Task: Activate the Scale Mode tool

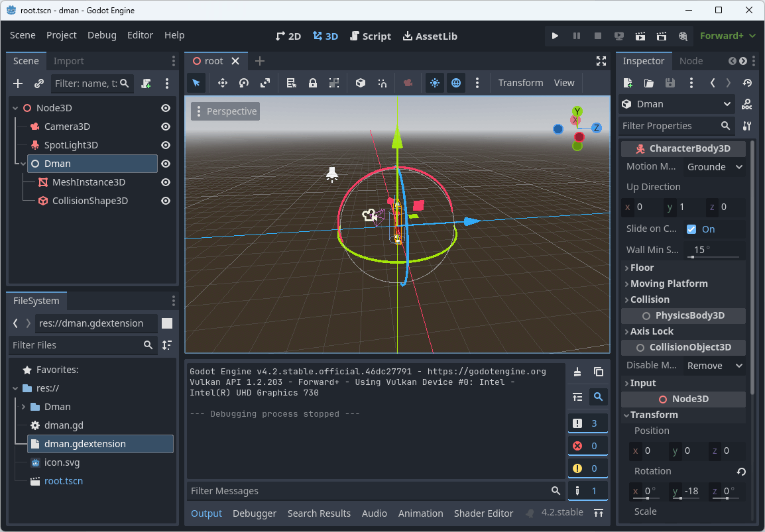Action: pyautogui.click(x=265, y=83)
